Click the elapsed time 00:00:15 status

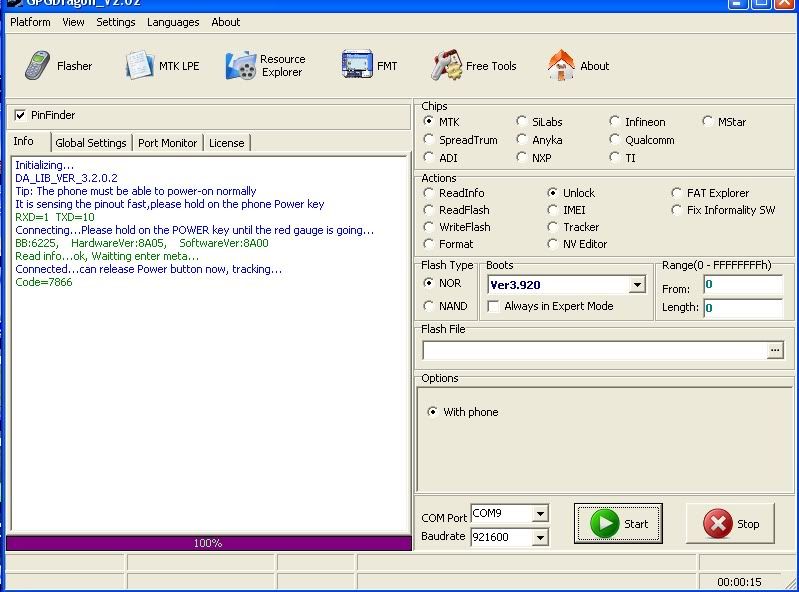tap(739, 582)
